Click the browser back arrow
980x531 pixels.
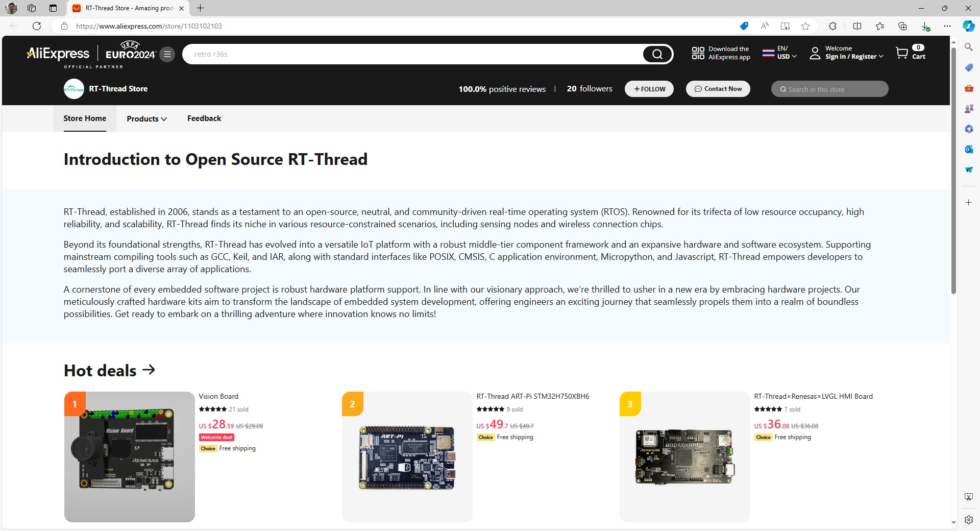pos(14,26)
